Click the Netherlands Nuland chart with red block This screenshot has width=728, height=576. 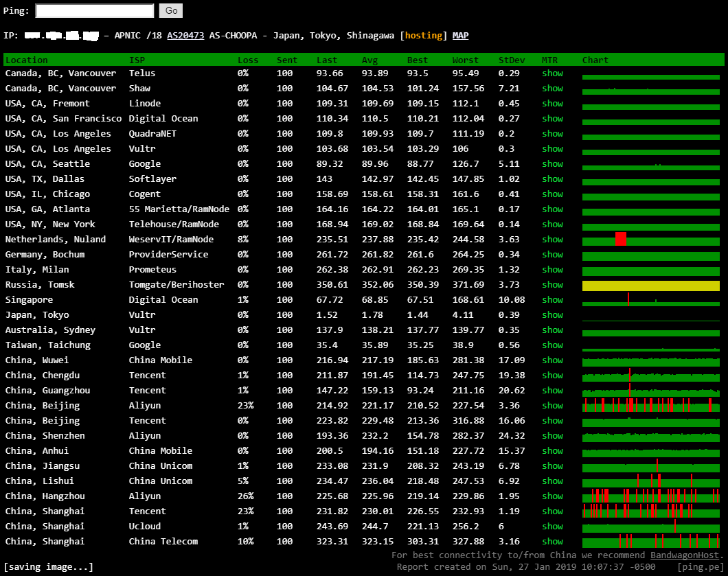651,239
